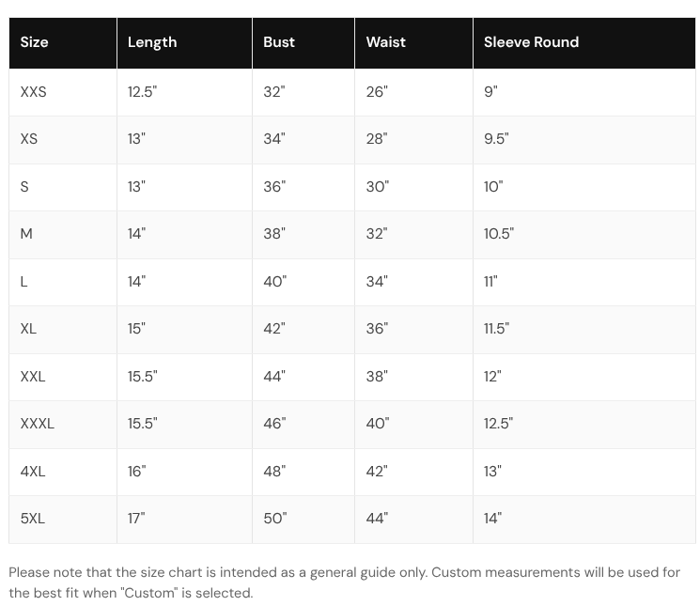The height and width of the screenshot is (606, 700).
Task: Click the 34" waist value for L
Action: [x=377, y=282]
